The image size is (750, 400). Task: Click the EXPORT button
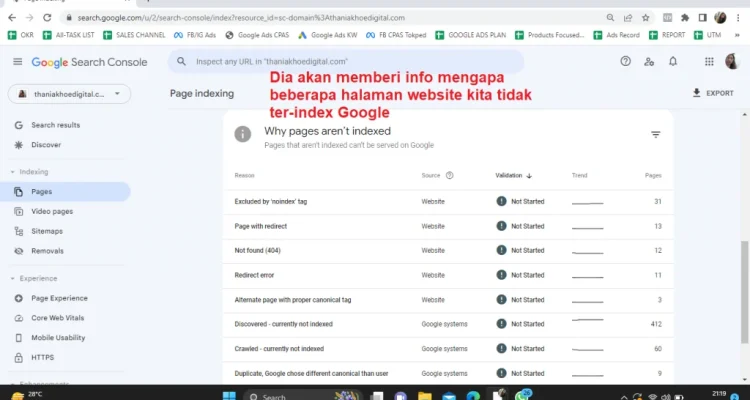click(x=713, y=93)
